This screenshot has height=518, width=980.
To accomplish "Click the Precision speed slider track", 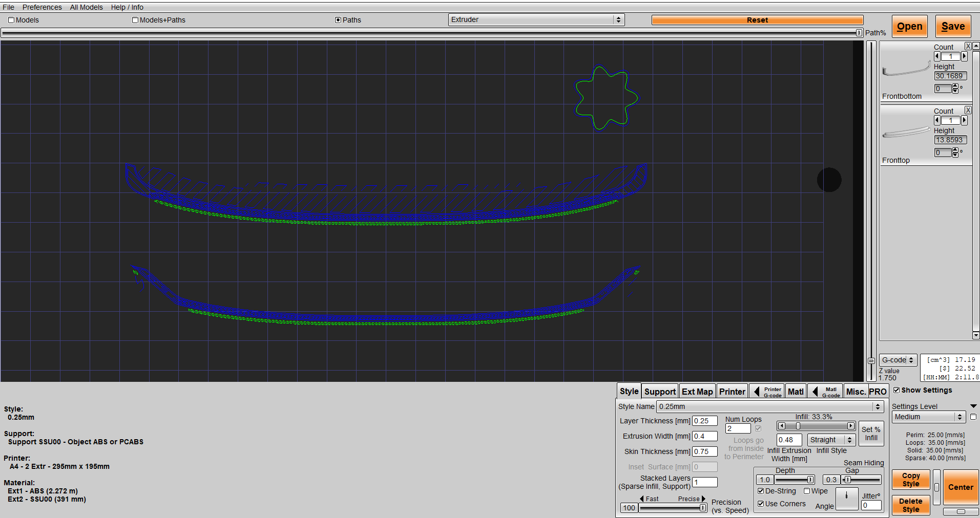I will [670, 508].
